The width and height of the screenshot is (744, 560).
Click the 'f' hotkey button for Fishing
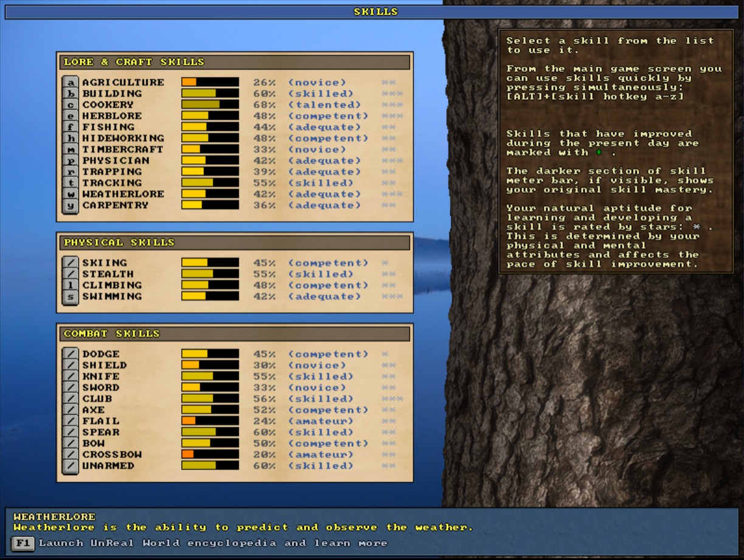click(71, 127)
